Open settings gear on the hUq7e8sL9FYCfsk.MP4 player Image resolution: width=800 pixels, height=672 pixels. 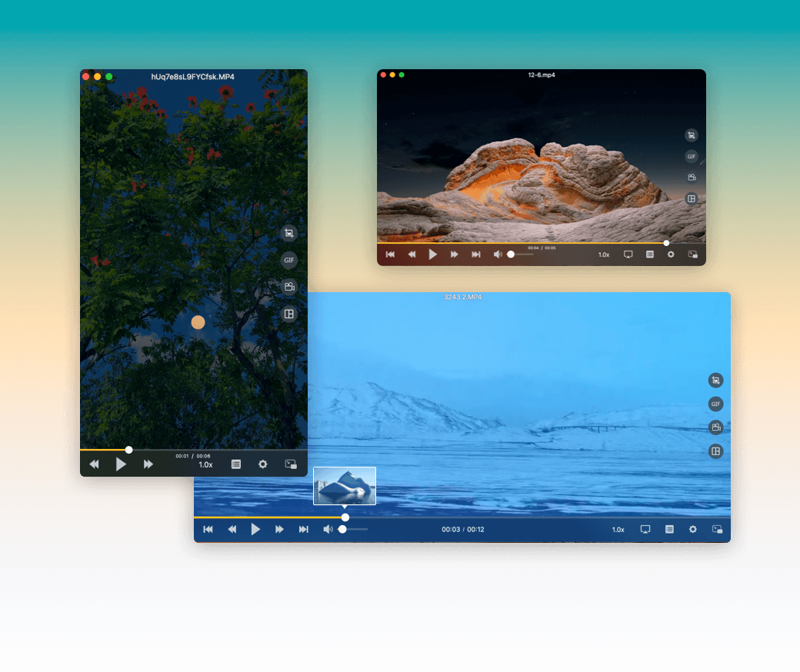click(x=262, y=464)
